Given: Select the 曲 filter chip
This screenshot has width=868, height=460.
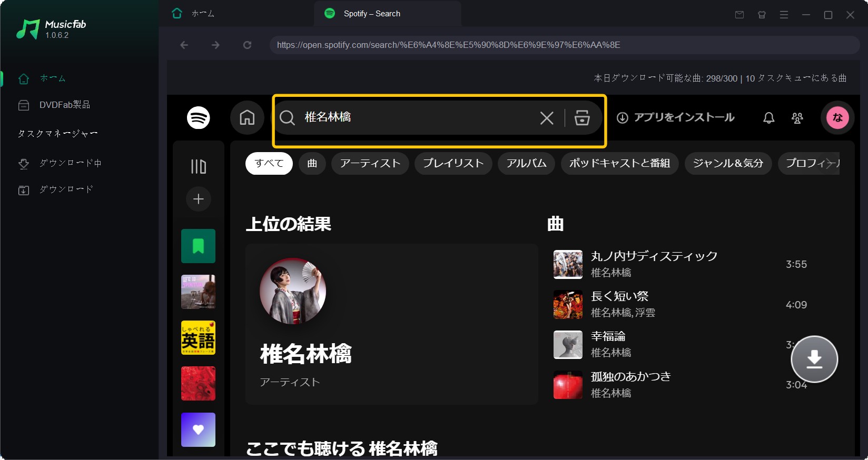Looking at the screenshot, I should click(x=312, y=163).
